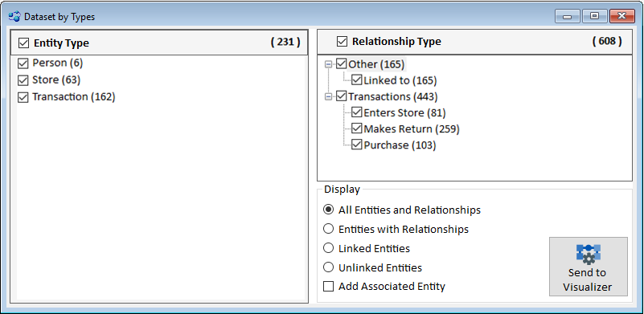Select the Linked Entities radio option
This screenshot has width=644, height=314.
328,248
